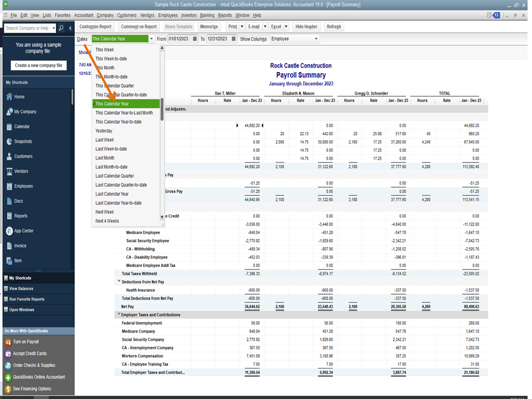Open the Reports menu

tap(224, 16)
